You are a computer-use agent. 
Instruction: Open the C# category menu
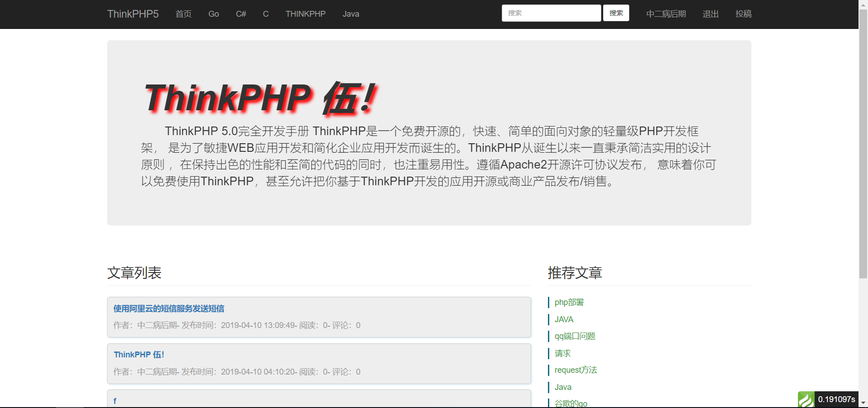241,14
